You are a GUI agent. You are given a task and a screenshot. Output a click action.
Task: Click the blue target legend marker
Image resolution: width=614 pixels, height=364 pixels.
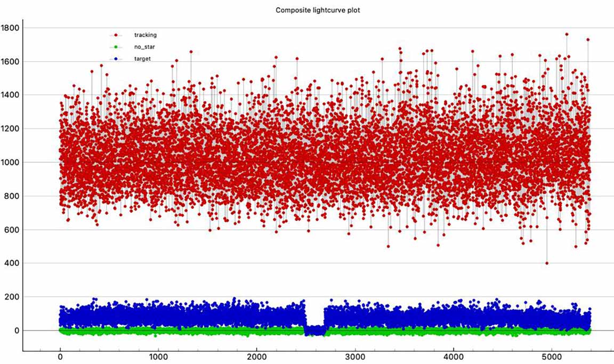pyautogui.click(x=116, y=59)
